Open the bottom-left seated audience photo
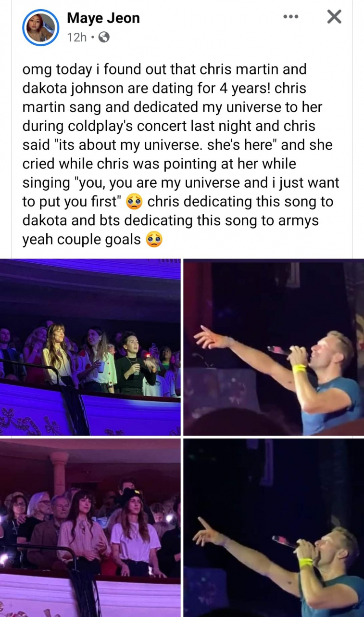The height and width of the screenshot is (617, 364). (x=90, y=527)
